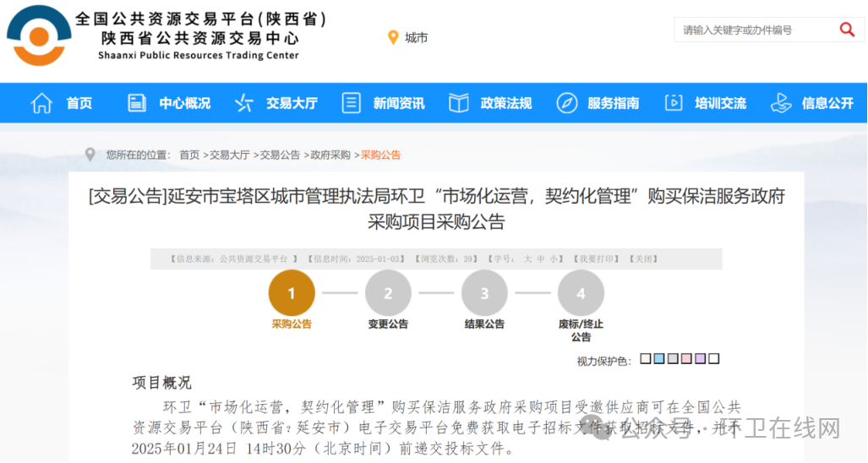The width and height of the screenshot is (868, 463).
Task: Focus the keyword search input field
Action: click(756, 30)
